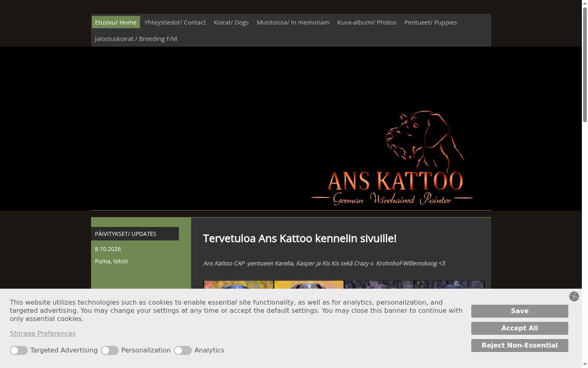Screen dimensions: 588x368
Task: Click the Reject Non-Essential button
Action: click(520, 345)
